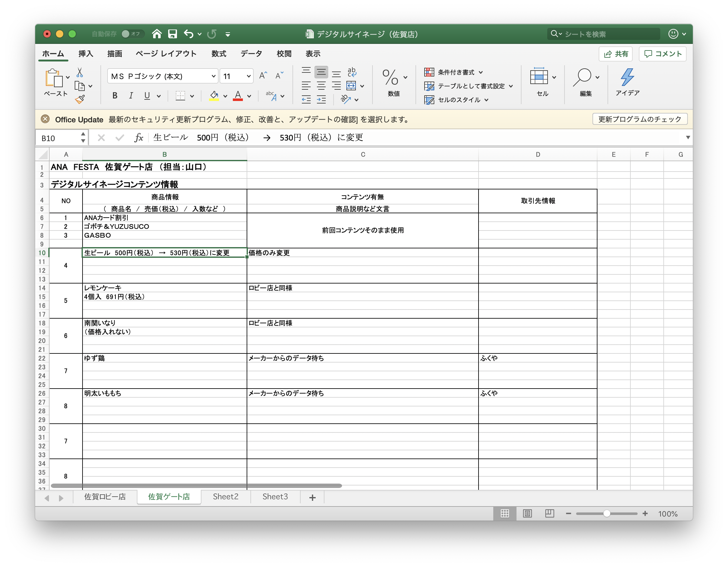Viewport: 728px width, 567px height.
Task: Click the 共有 share button
Action: click(615, 54)
